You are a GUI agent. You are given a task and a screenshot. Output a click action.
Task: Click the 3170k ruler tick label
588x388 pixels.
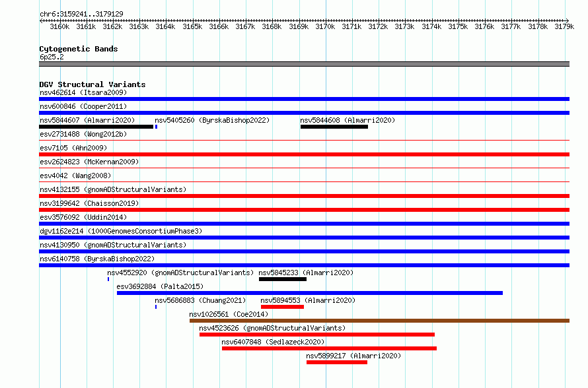(x=325, y=26)
